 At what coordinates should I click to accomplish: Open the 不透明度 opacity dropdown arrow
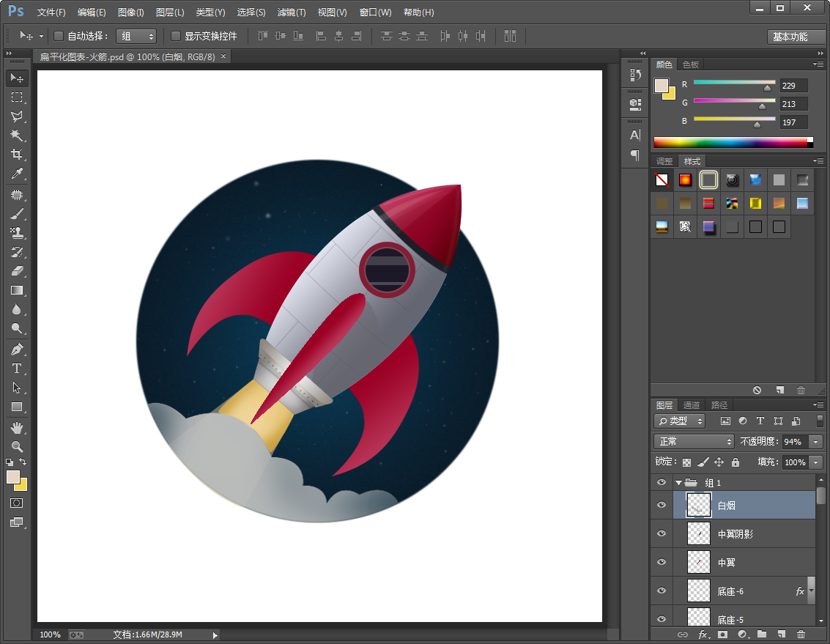pos(815,441)
